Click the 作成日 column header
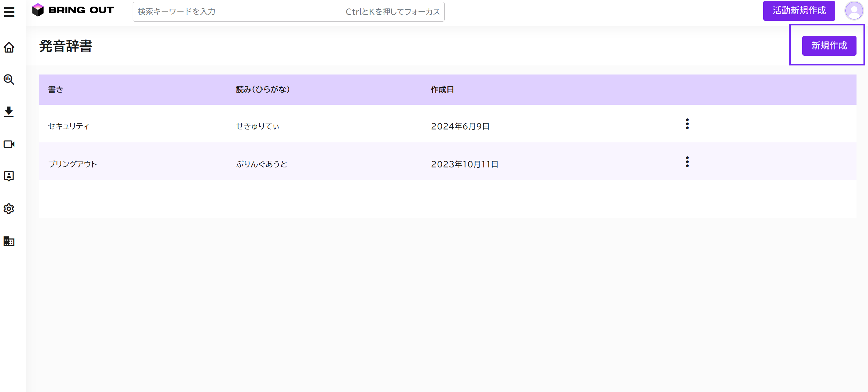 442,89
